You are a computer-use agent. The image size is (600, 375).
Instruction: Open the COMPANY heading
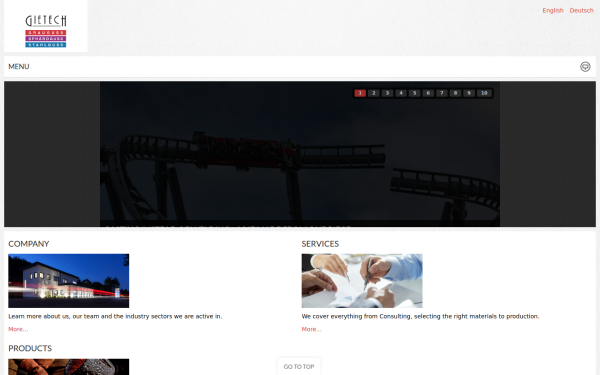tap(29, 244)
